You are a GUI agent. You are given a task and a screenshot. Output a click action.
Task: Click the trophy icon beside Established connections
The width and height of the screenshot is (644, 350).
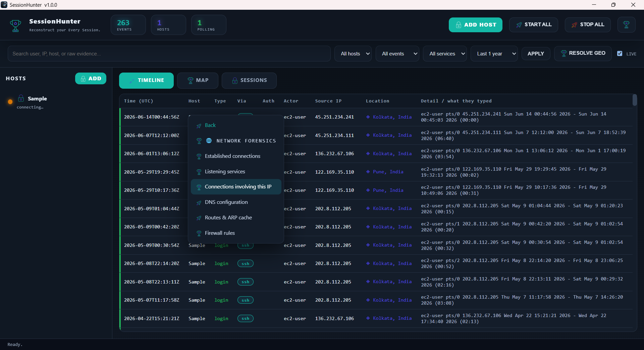click(x=199, y=157)
